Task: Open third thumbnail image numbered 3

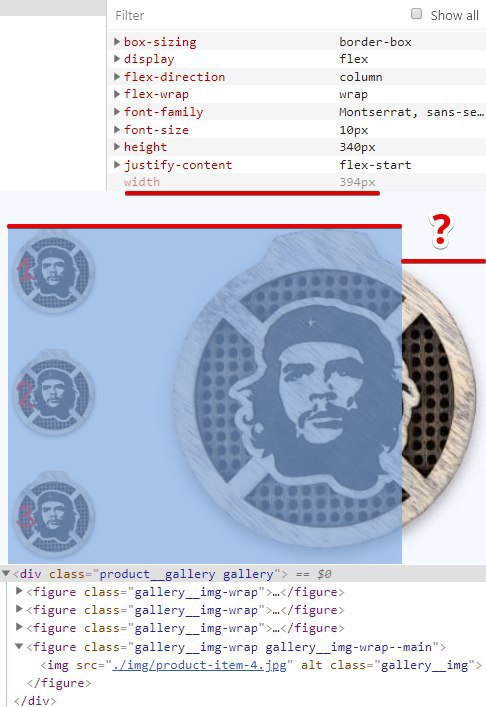Action: 54,514
